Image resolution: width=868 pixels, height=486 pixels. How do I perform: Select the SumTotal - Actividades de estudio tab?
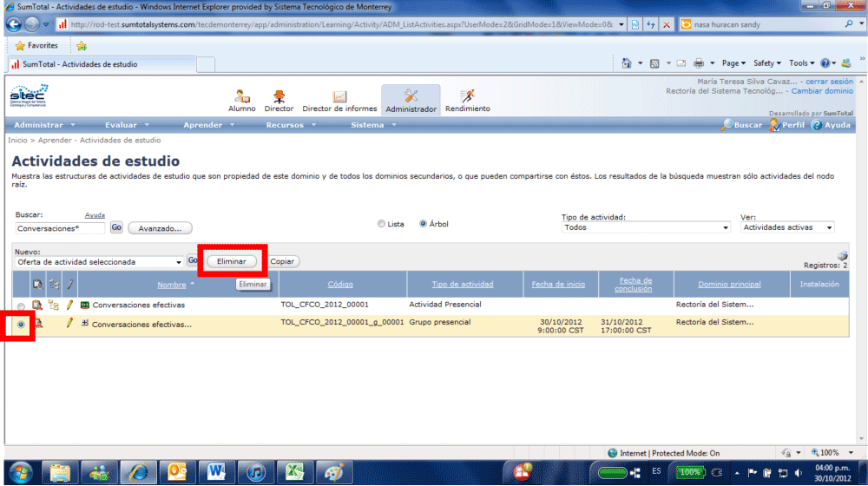102,64
